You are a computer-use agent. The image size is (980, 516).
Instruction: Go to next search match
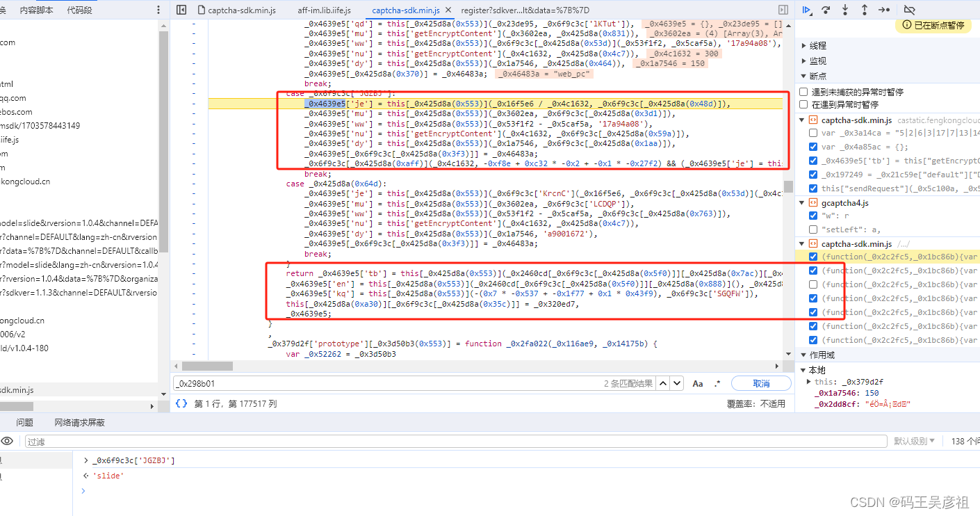click(678, 383)
